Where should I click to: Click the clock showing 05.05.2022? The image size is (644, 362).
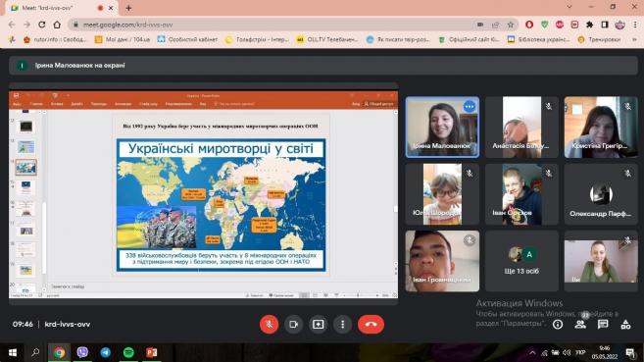click(x=605, y=352)
